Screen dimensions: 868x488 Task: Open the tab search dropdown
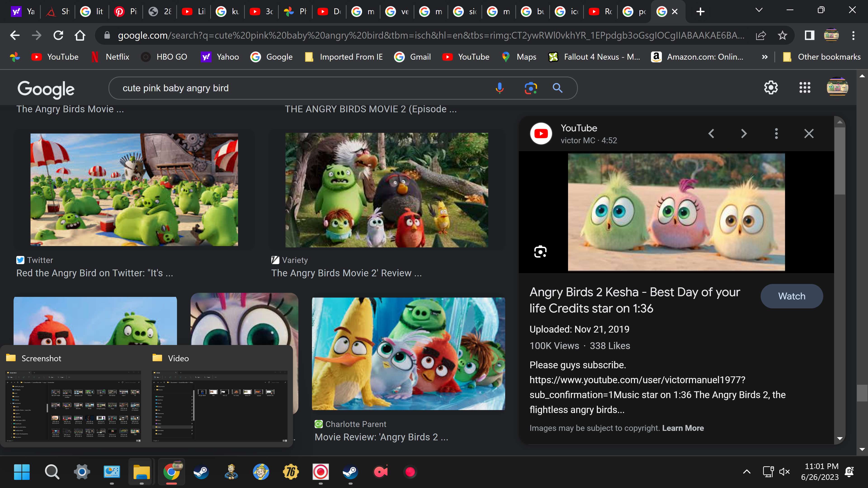pyautogui.click(x=759, y=10)
